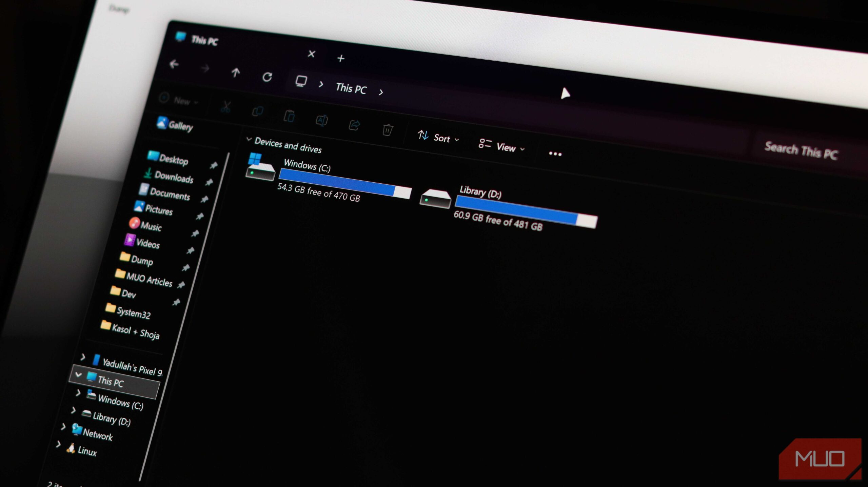The image size is (868, 487).
Task: Open the See more ellipsis menu
Action: coord(555,154)
